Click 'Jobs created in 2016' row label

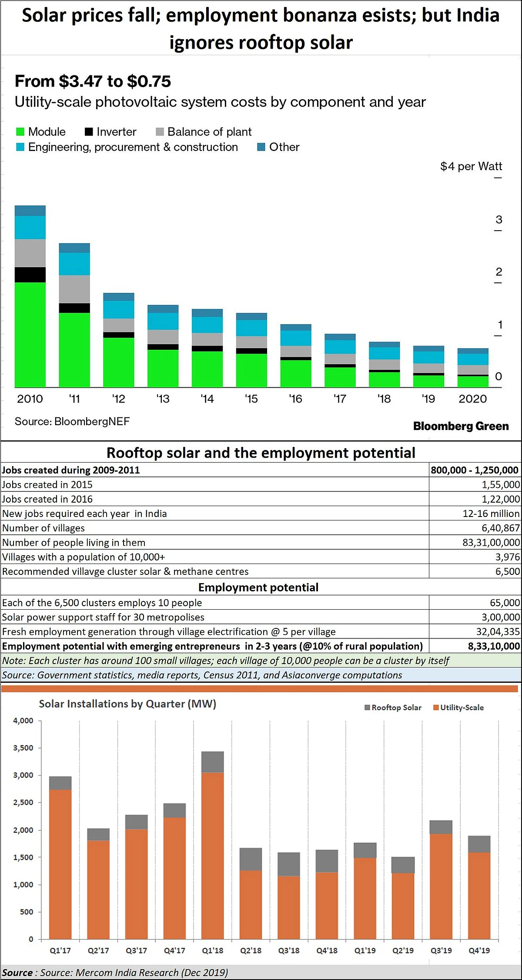tap(47, 499)
